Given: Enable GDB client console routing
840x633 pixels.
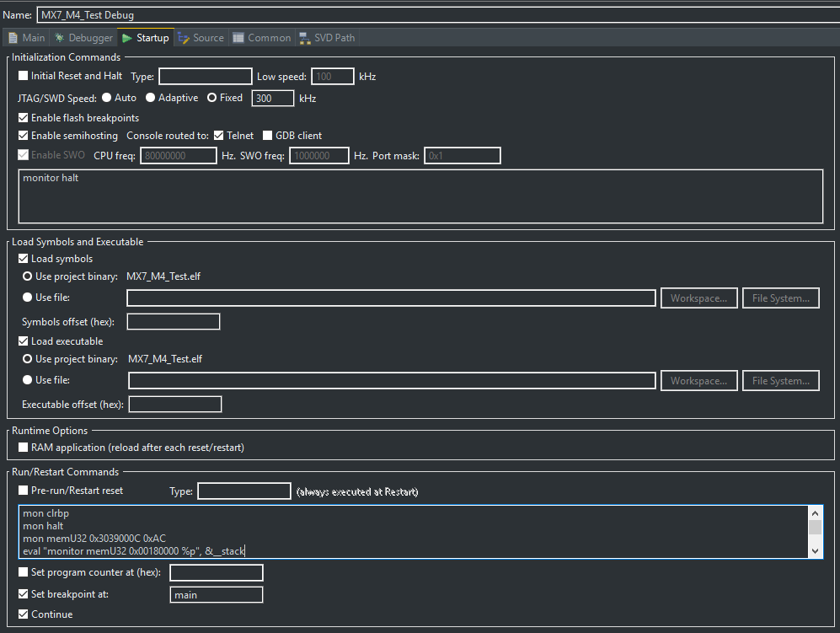Looking at the screenshot, I should [x=267, y=136].
